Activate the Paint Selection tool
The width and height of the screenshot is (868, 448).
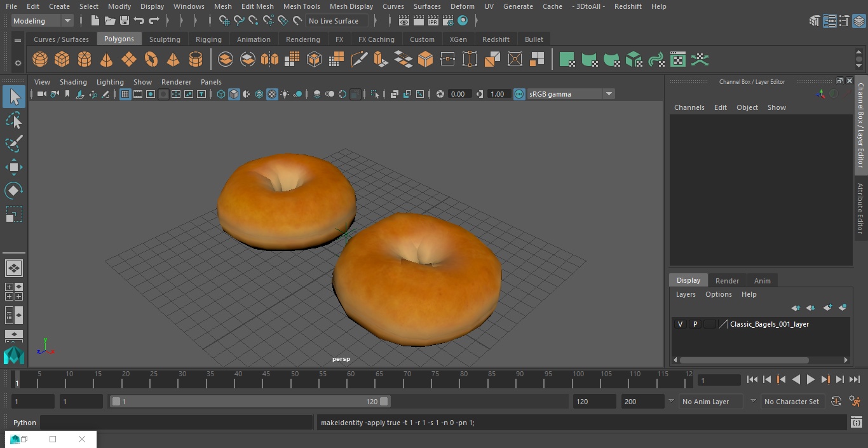pos(14,144)
